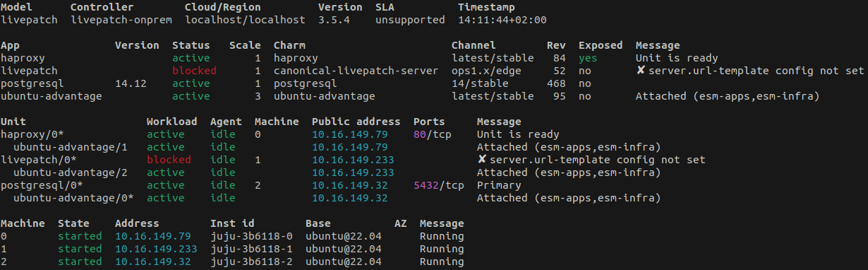Screen dimensions: 868x270
Task: Click the 5432/tcp port entry
Action: click(x=439, y=185)
